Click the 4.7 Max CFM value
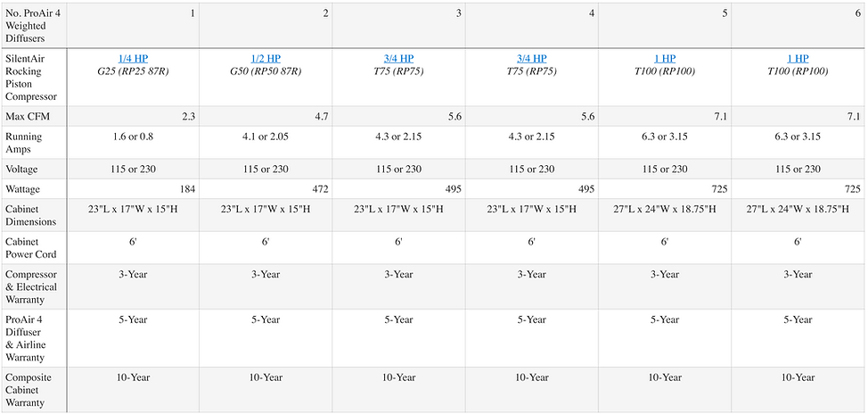The height and width of the screenshot is (414, 868). point(320,116)
